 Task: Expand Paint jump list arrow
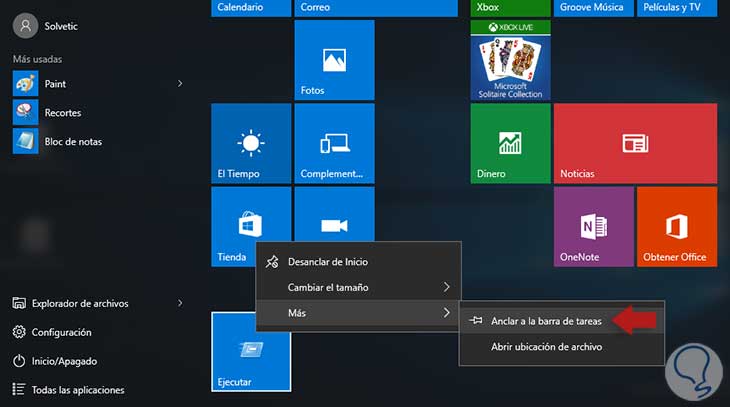tap(180, 84)
